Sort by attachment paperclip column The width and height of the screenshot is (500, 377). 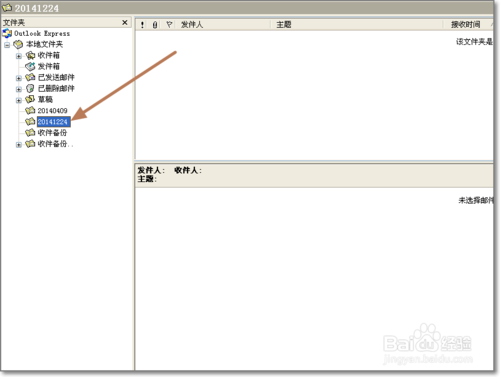[x=155, y=25]
